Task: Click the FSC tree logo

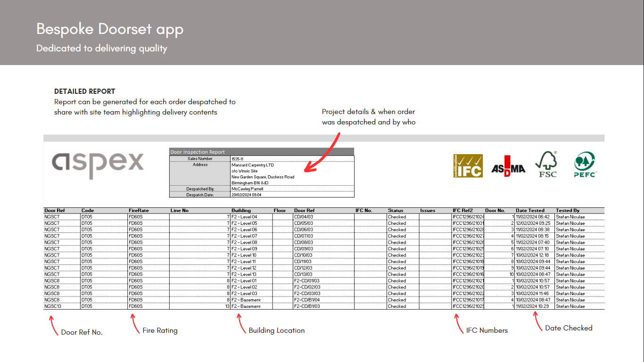Action: coord(546,164)
